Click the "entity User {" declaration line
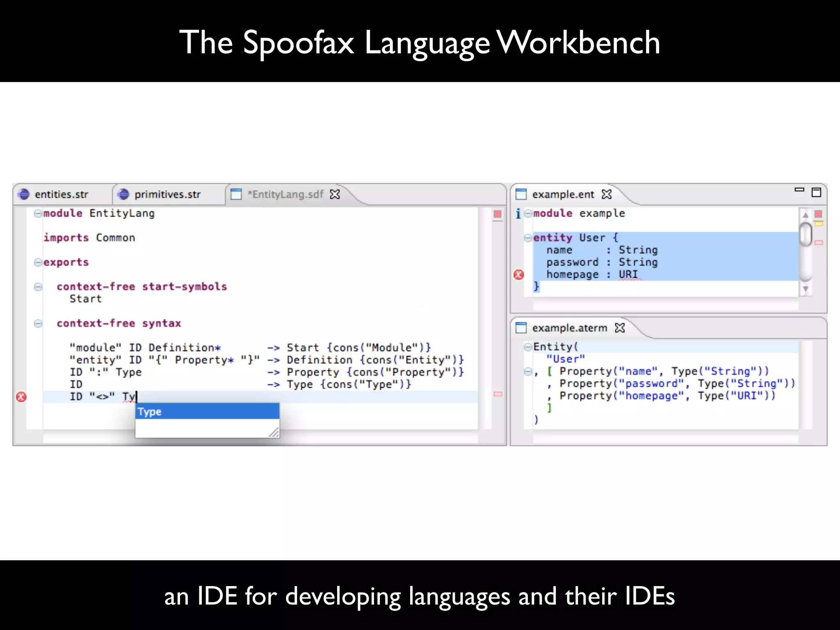 [575, 238]
